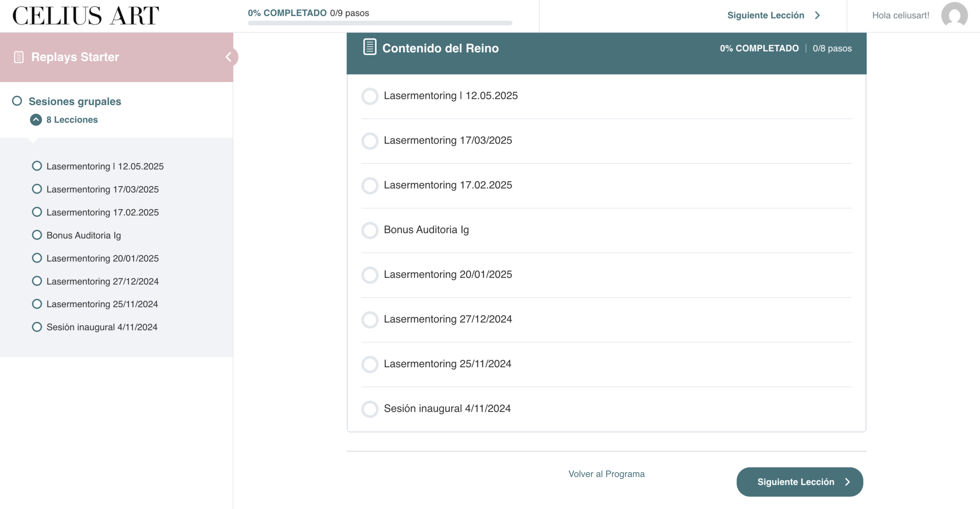
Task: Click the user avatar profile icon
Action: pyautogui.click(x=954, y=15)
